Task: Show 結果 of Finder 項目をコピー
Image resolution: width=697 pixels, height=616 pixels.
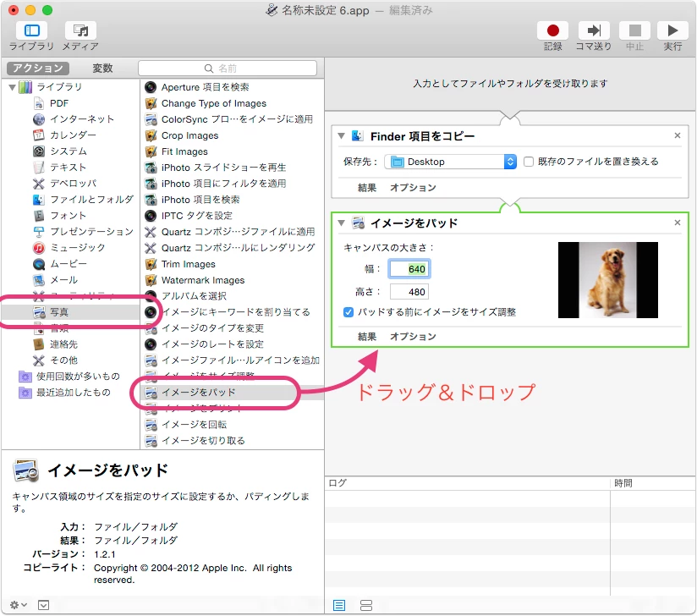Action: pos(367,188)
